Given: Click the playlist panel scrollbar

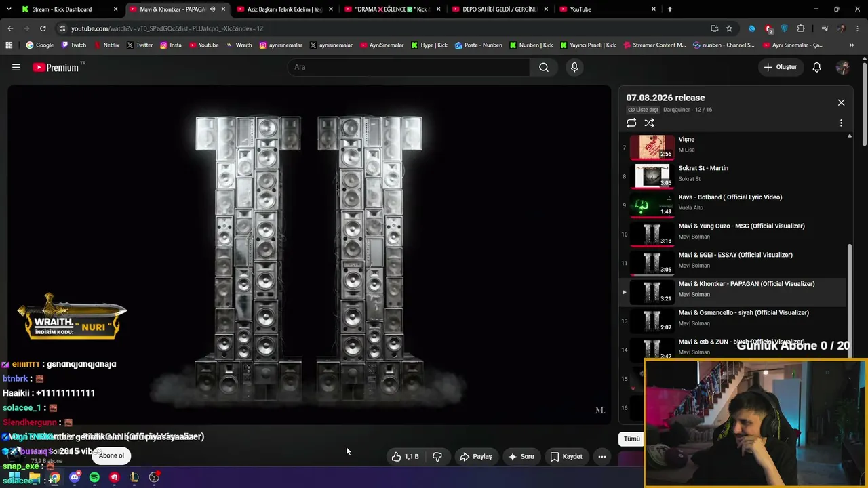Looking at the screenshot, I should [x=850, y=301].
